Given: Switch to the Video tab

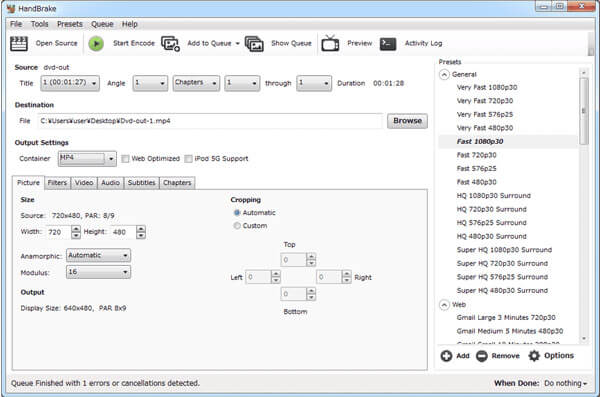Looking at the screenshot, I should 84,183.
